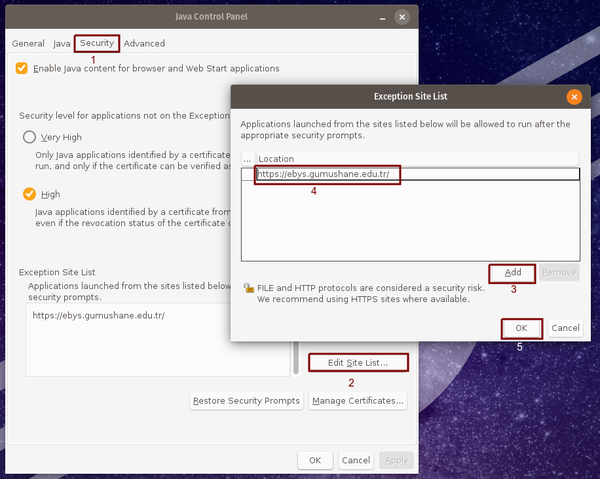This screenshot has height=479, width=600.
Task: Click the security risk warning lock icon
Action: 247,287
